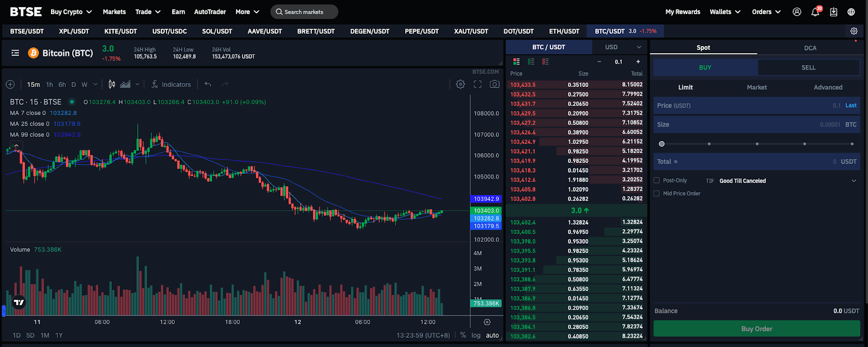This screenshot has height=347, width=868.
Task: Select the Market order type tab
Action: coord(756,87)
